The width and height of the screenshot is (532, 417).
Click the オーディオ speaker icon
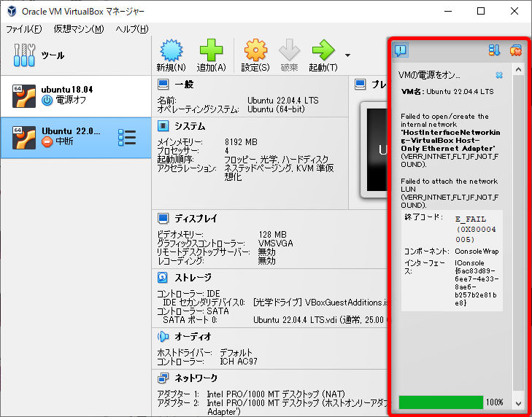coord(163,336)
